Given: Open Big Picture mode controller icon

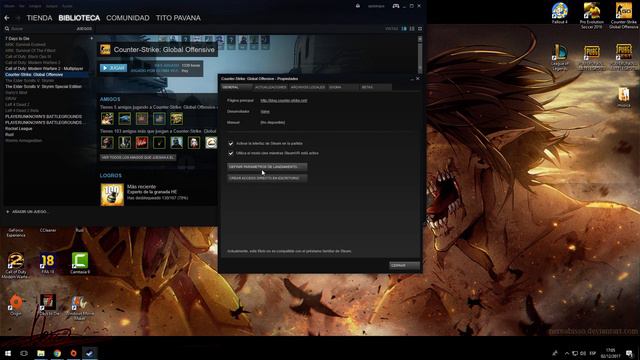Looking at the screenshot, I should (396, 6).
